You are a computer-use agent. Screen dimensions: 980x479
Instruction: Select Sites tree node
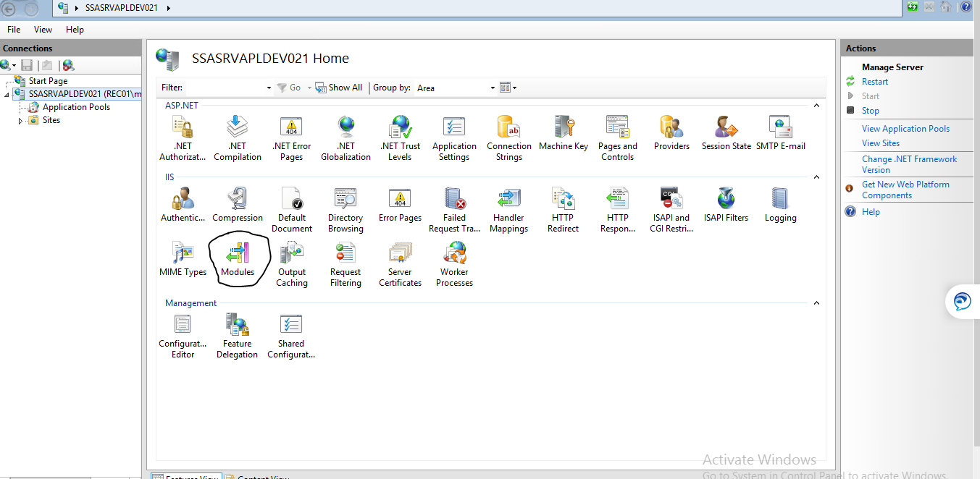click(x=51, y=120)
